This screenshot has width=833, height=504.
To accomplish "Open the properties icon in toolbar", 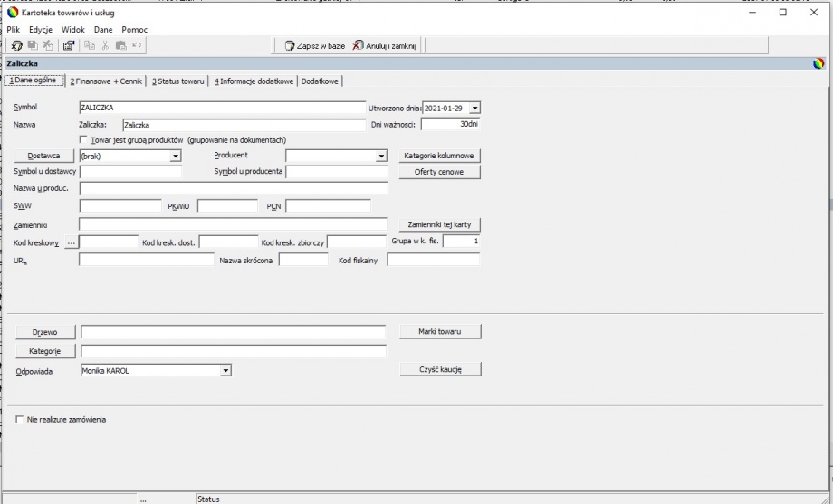I will [x=69, y=45].
